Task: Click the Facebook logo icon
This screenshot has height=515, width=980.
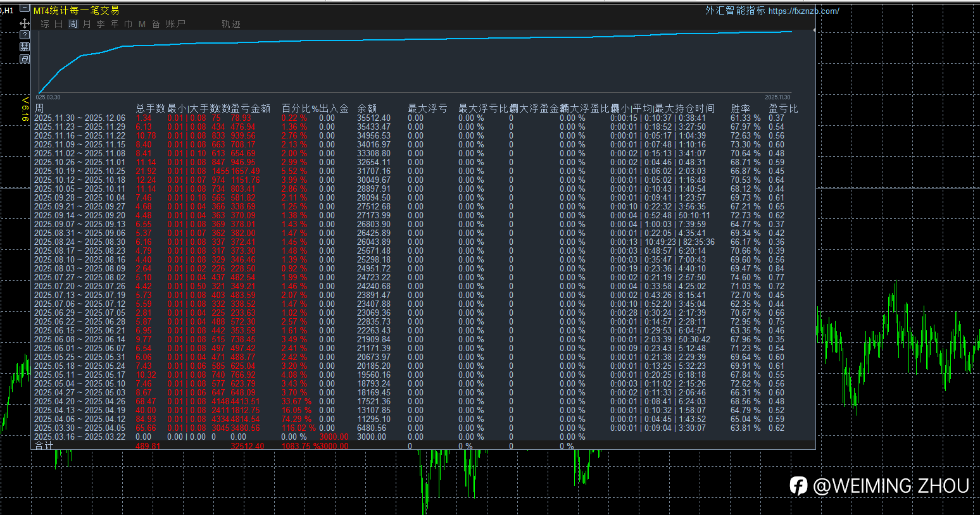Action: [x=798, y=486]
